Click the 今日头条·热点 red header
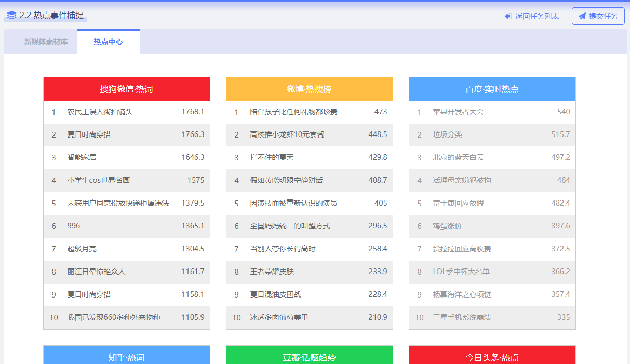This screenshot has width=630, height=364. tap(492, 355)
